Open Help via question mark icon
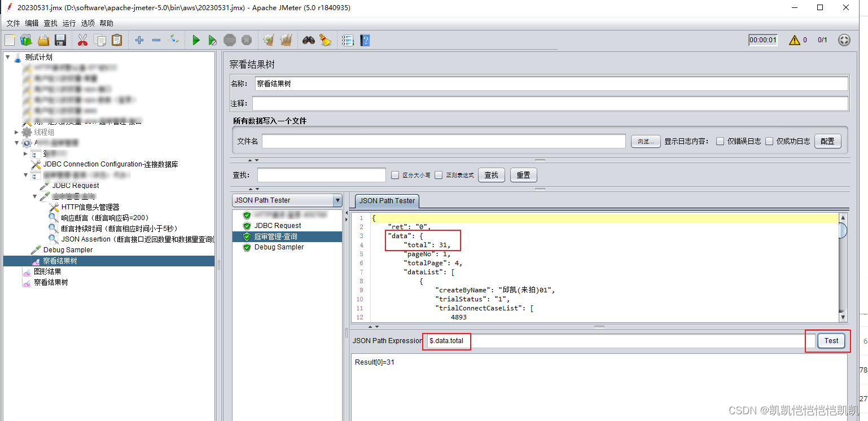The width and height of the screenshot is (868, 421). click(x=365, y=40)
